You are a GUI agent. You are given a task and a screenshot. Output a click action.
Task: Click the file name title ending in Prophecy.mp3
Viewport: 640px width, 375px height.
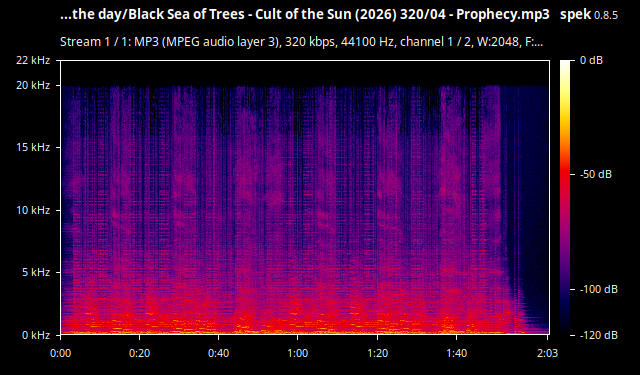(x=304, y=15)
